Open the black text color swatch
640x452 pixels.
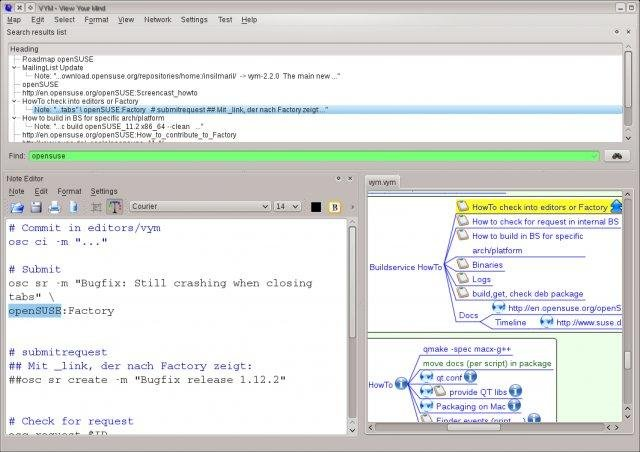tap(316, 207)
